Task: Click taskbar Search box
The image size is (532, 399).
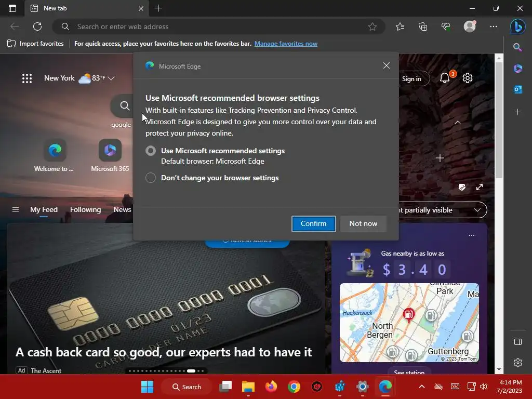Action: 187,387
